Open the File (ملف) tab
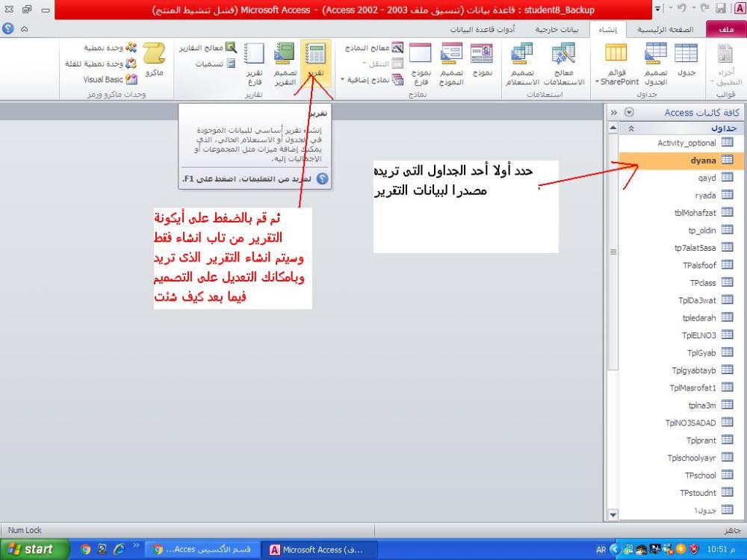 coord(726,30)
